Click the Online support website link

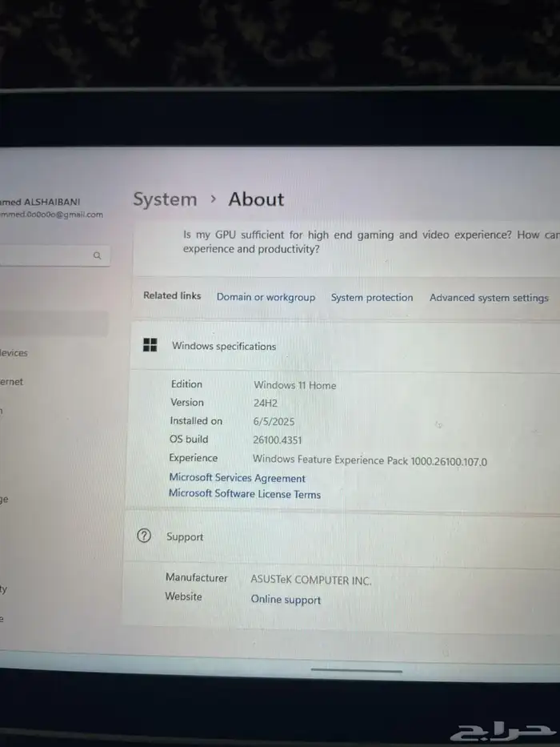pos(286,600)
